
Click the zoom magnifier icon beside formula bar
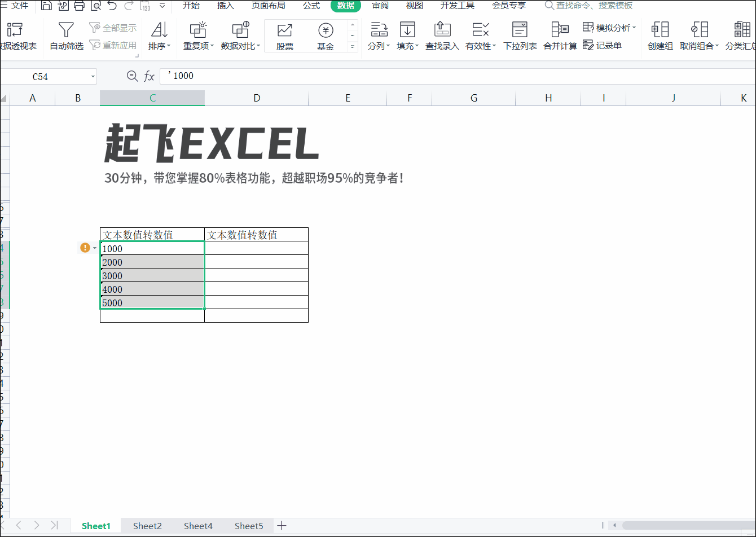pyautogui.click(x=132, y=76)
